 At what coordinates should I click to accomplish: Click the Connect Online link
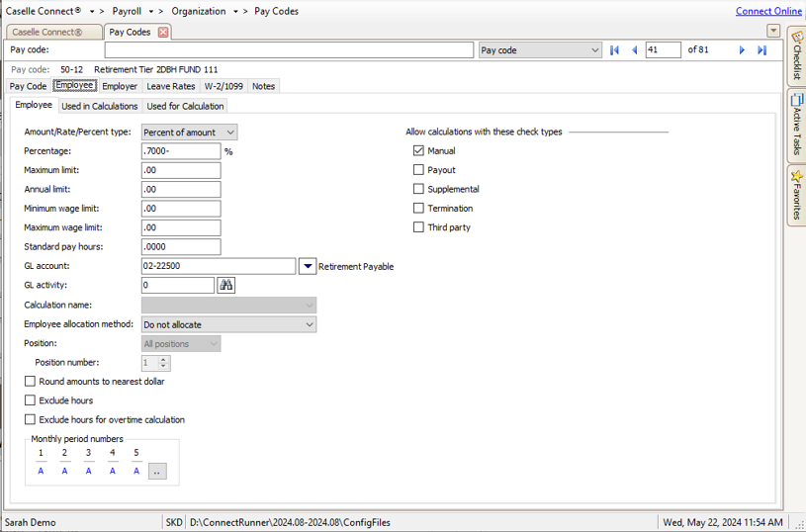[768, 11]
